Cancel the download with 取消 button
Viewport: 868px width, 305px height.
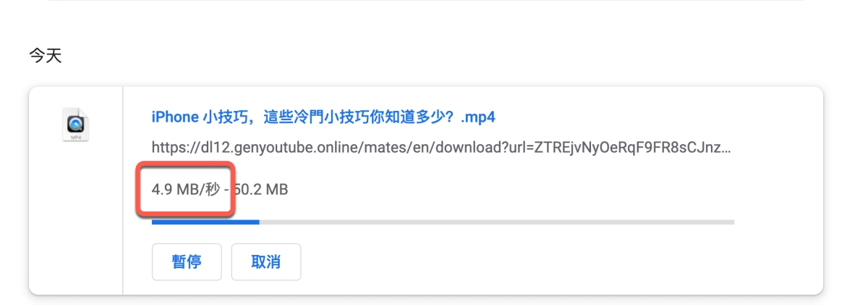click(x=265, y=262)
